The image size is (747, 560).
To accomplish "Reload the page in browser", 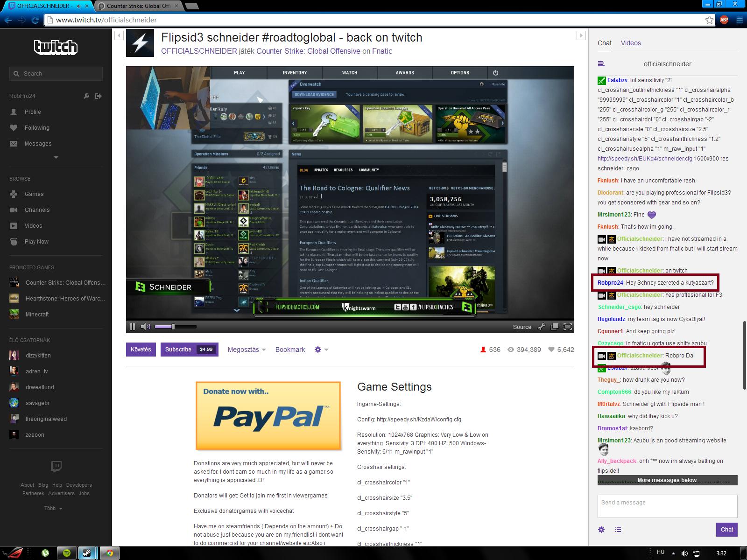I will pyautogui.click(x=35, y=20).
